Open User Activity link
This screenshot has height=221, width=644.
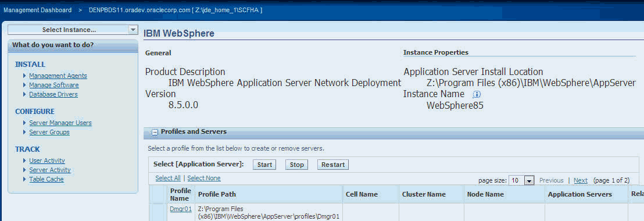(47, 161)
